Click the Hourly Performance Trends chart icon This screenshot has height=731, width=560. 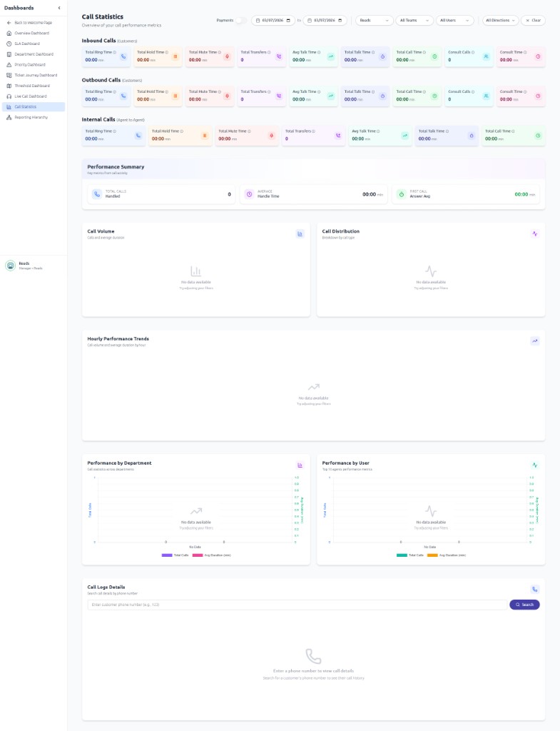pyautogui.click(x=534, y=341)
